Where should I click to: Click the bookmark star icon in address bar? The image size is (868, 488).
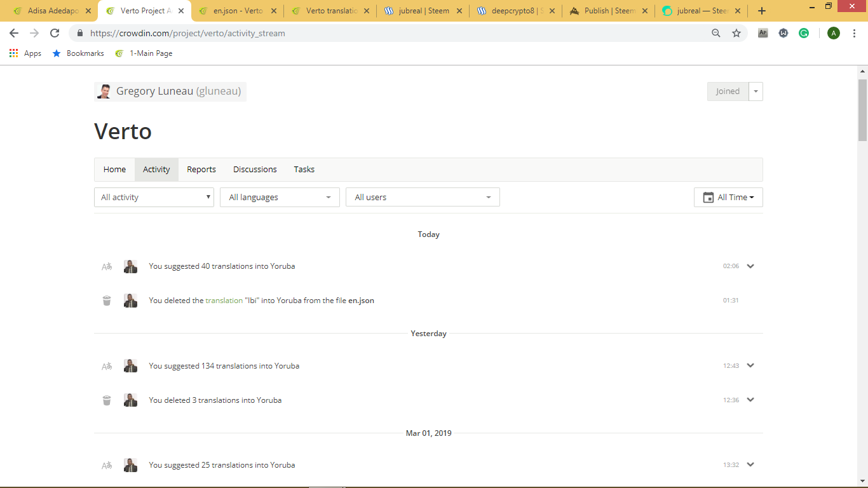[x=736, y=33]
